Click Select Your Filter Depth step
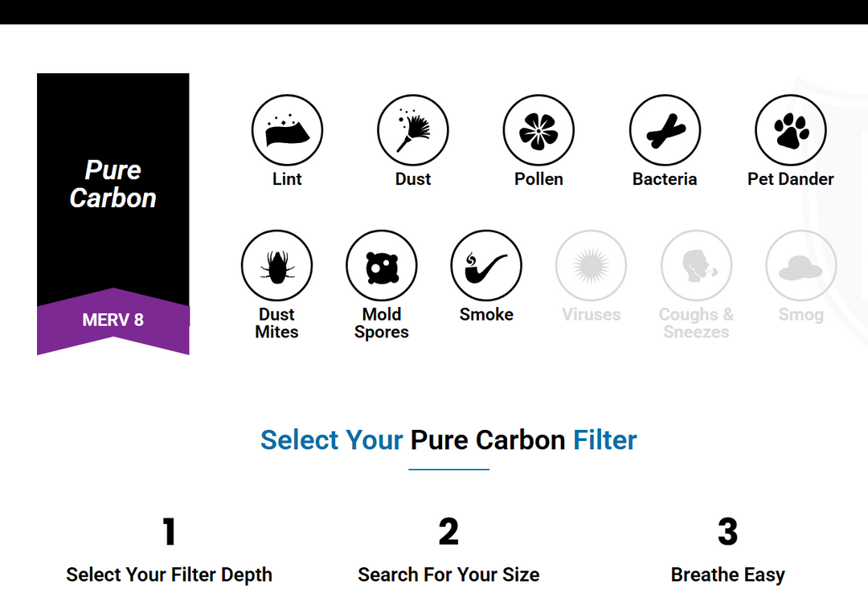The image size is (868, 605). 169,575
